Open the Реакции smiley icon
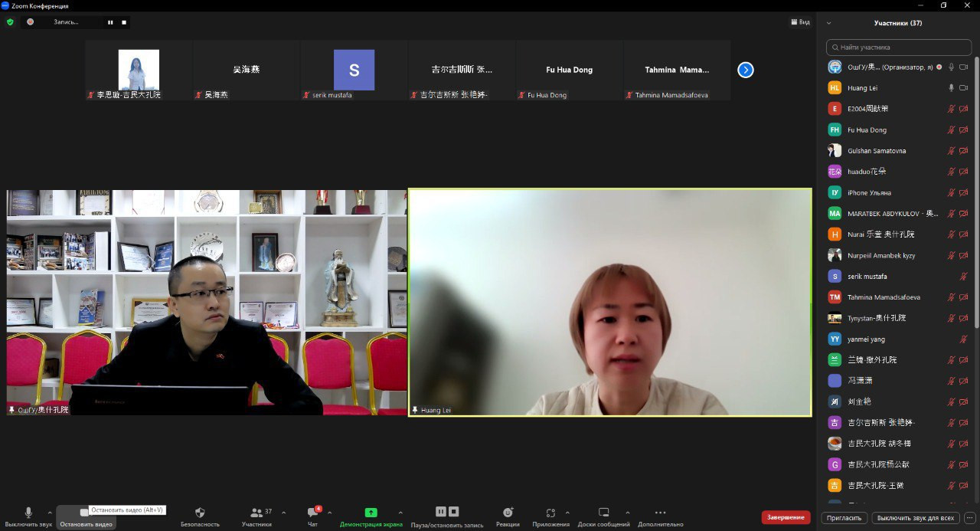Screen dimensions: 980x531 [x=508, y=513]
